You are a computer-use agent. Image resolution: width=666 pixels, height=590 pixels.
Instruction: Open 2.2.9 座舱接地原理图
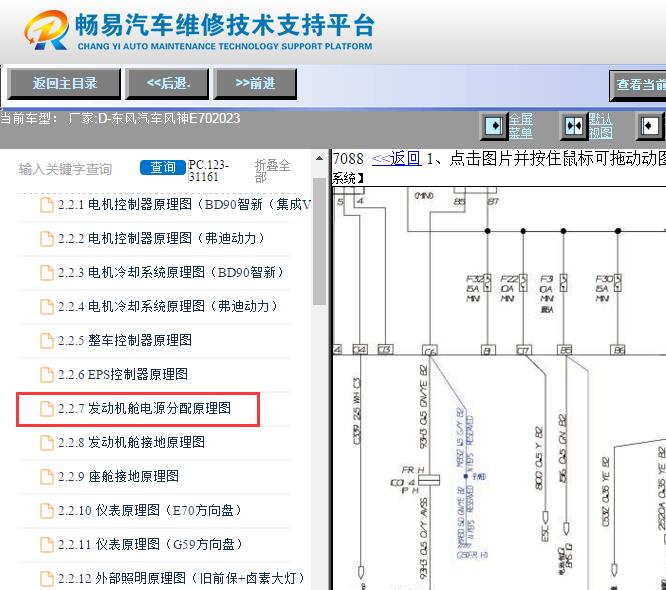pos(118,476)
